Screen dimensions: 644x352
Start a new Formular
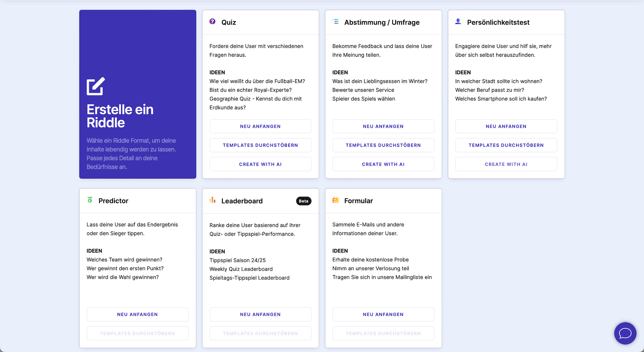383,314
